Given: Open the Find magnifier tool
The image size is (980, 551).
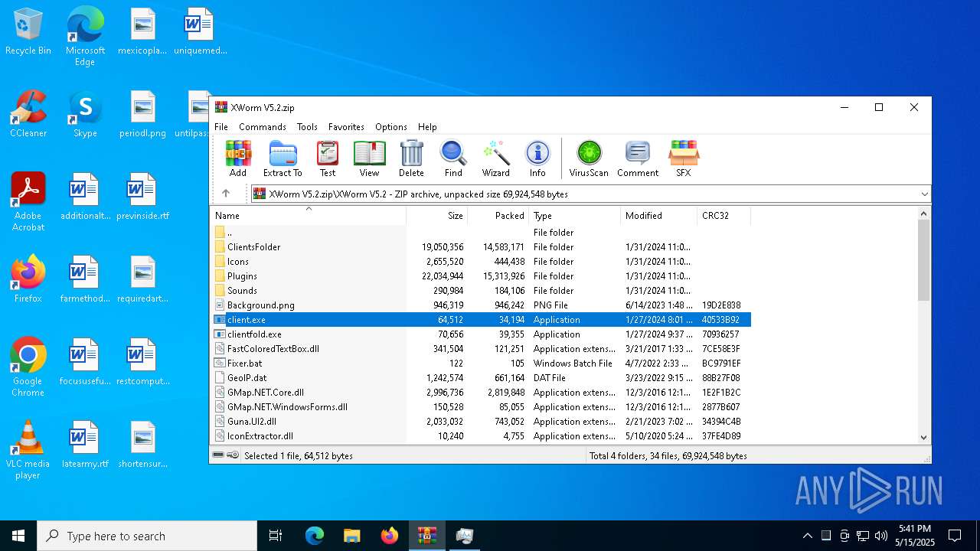Looking at the screenshot, I should point(453,159).
